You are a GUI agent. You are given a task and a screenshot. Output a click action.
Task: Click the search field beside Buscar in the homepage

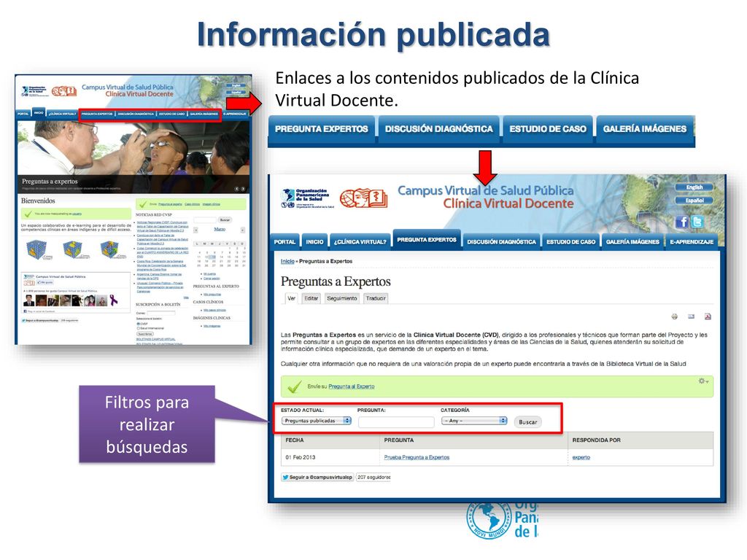pos(205,220)
